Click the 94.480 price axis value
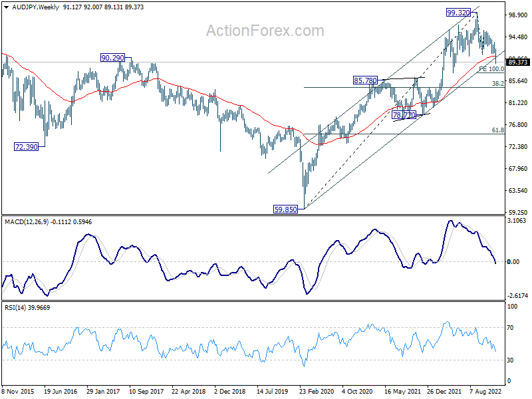The height and width of the screenshot is (399, 532). click(518, 37)
